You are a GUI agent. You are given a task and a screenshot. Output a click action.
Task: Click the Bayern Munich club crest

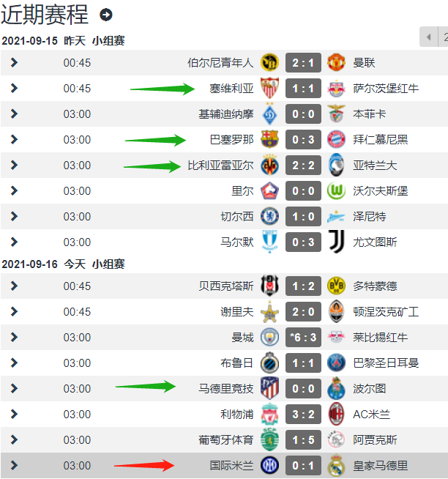pos(336,140)
